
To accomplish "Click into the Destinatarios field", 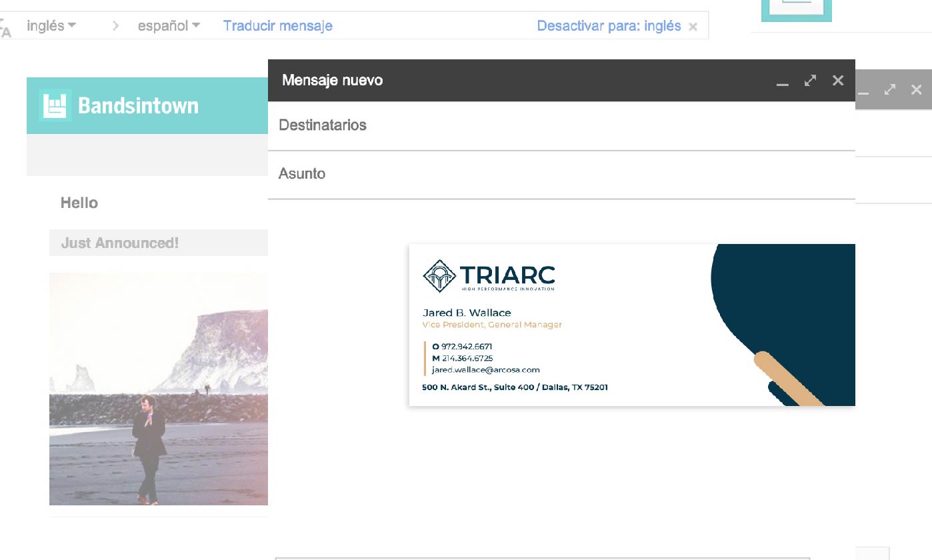I will [560, 125].
